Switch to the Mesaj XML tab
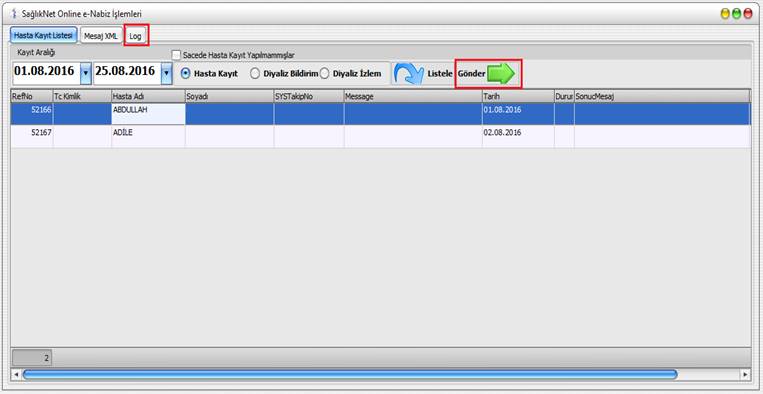 [101, 36]
